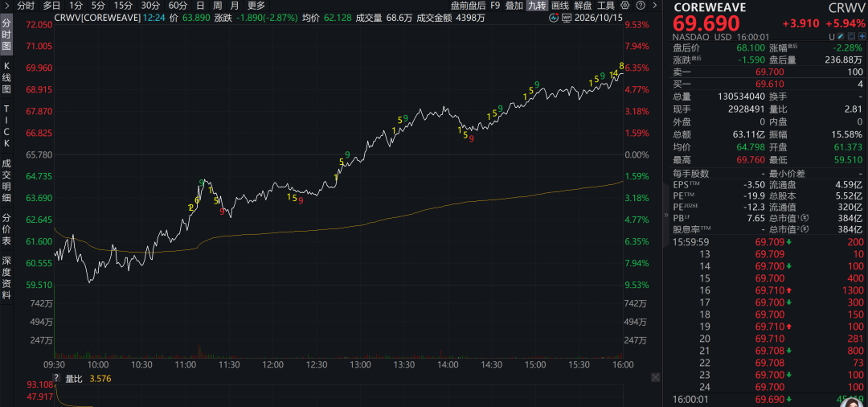Click the 叠加 overlay button
The width and height of the screenshot is (868, 407).
click(514, 6)
